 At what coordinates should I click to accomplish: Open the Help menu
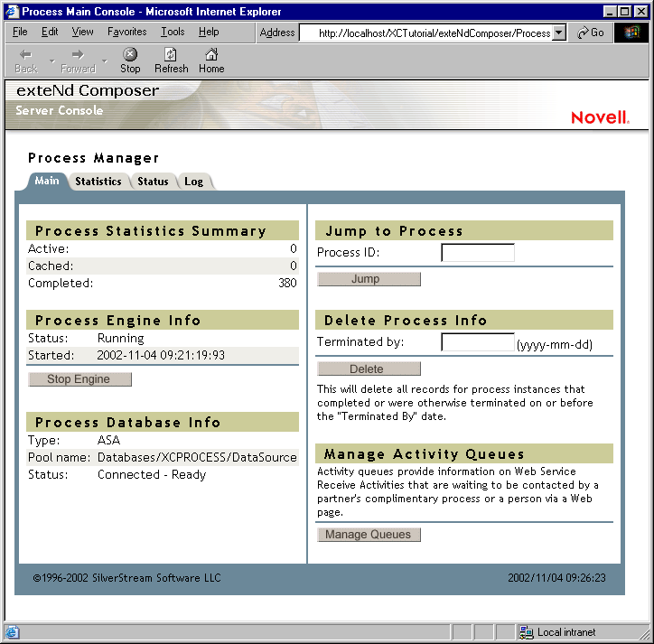pos(209,32)
